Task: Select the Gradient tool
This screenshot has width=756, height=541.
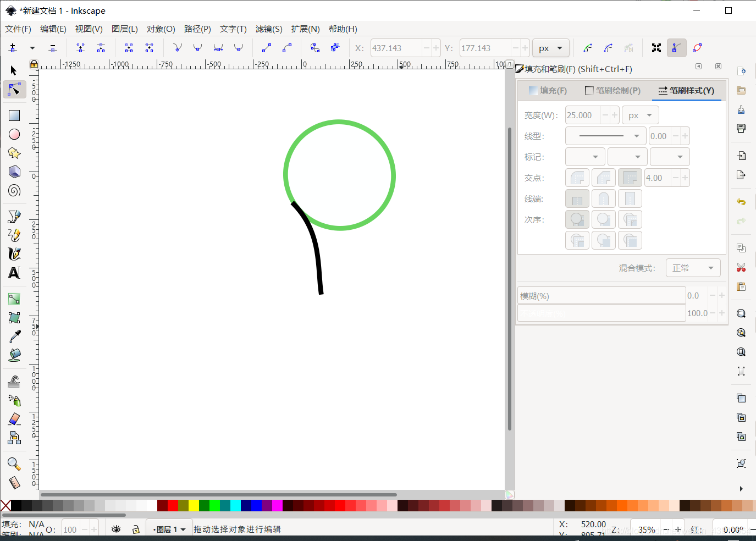Action: tap(14, 299)
